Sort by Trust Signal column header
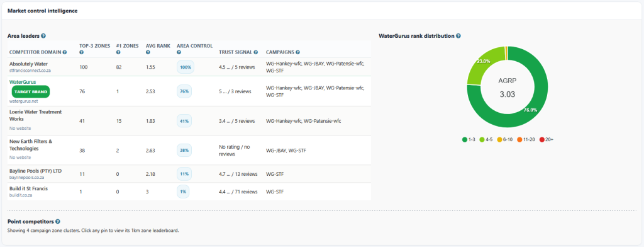Image resolution: width=644 pixels, height=247 pixels. click(x=236, y=52)
